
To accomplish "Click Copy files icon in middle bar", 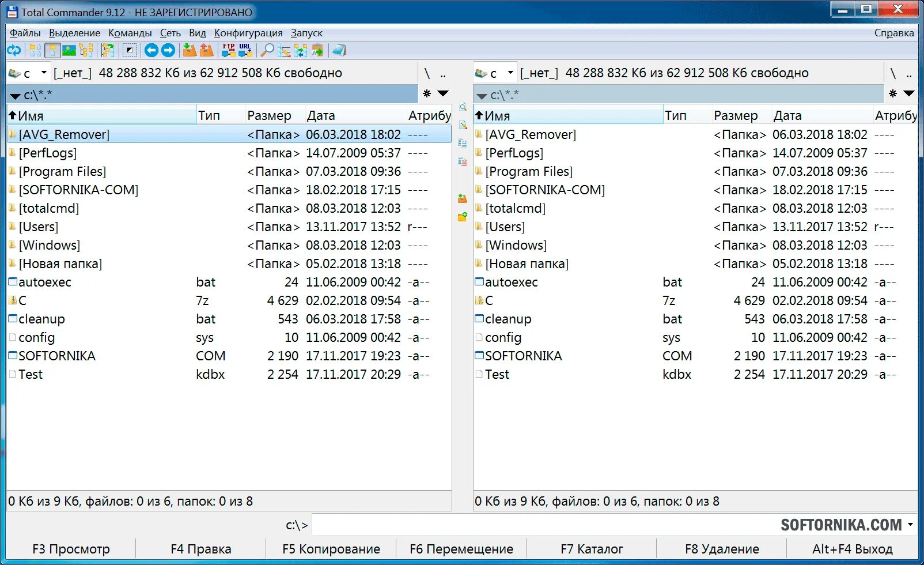I will pyautogui.click(x=463, y=144).
